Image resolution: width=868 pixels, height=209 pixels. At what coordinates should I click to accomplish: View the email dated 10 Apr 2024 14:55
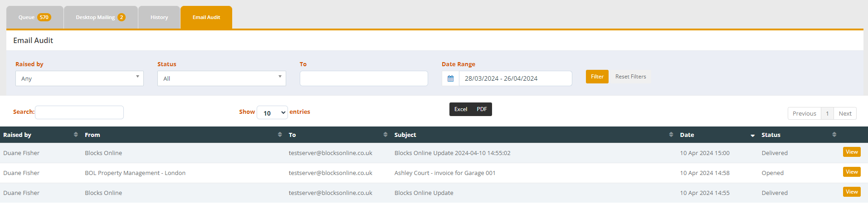pos(852,192)
